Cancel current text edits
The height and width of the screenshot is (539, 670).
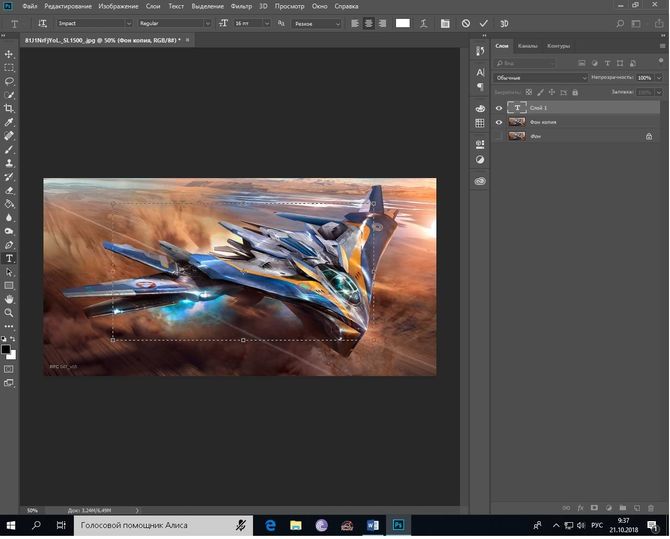click(466, 24)
